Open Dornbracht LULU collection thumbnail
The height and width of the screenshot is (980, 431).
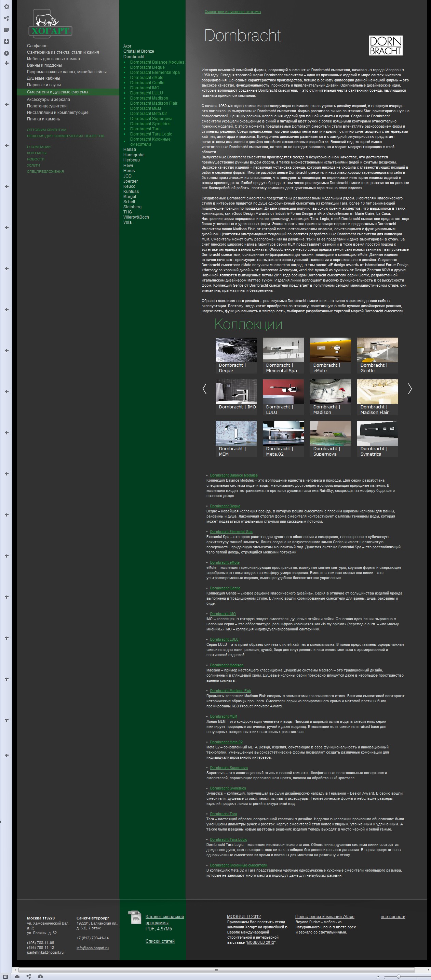coord(283,397)
